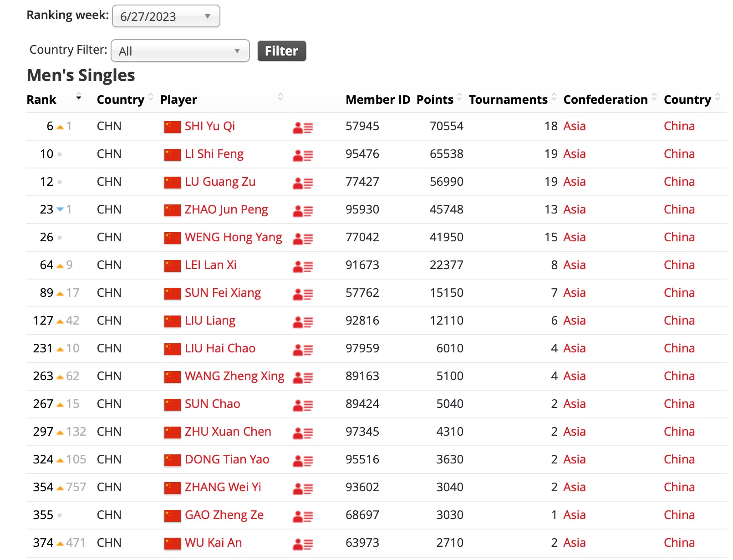Select points value 2710

(450, 543)
